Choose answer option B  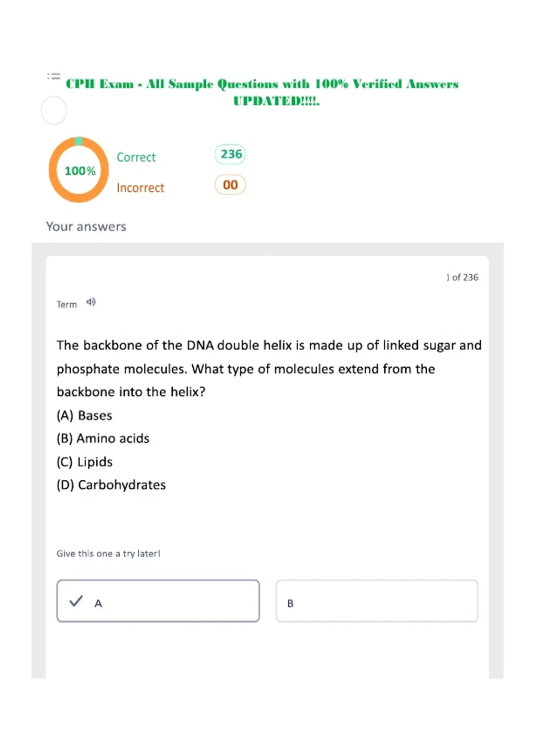point(377,601)
